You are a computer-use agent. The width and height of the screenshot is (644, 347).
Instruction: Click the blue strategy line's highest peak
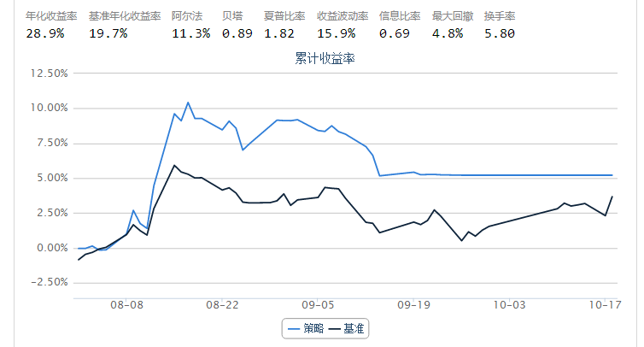point(188,103)
